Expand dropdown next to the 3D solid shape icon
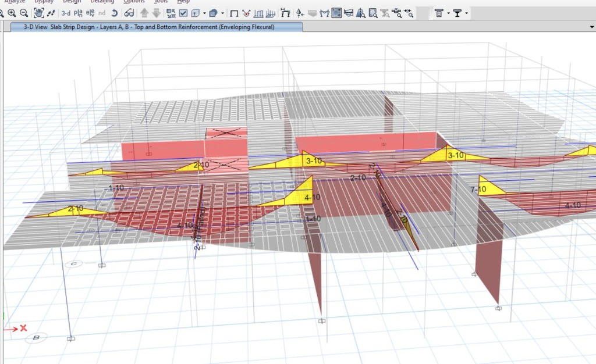 click(222, 13)
